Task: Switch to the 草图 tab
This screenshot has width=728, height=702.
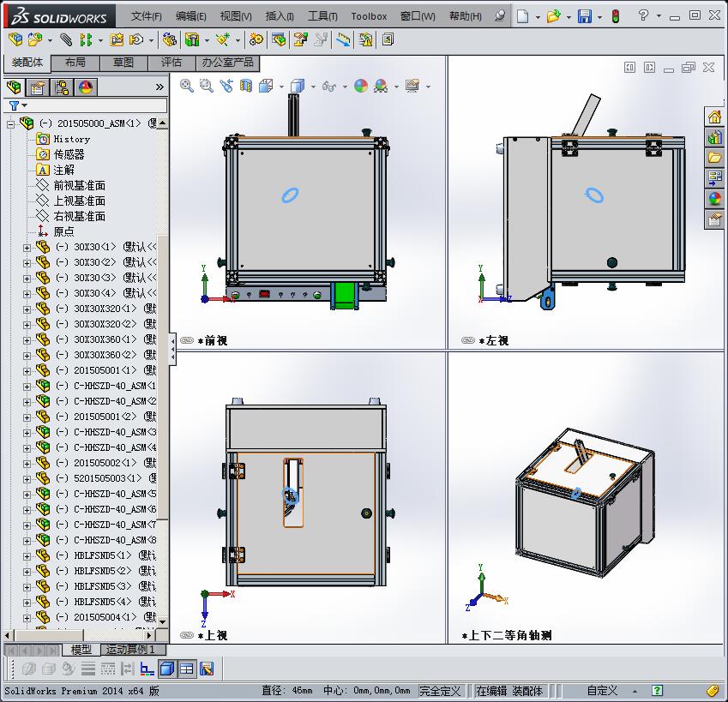Action: click(x=123, y=63)
